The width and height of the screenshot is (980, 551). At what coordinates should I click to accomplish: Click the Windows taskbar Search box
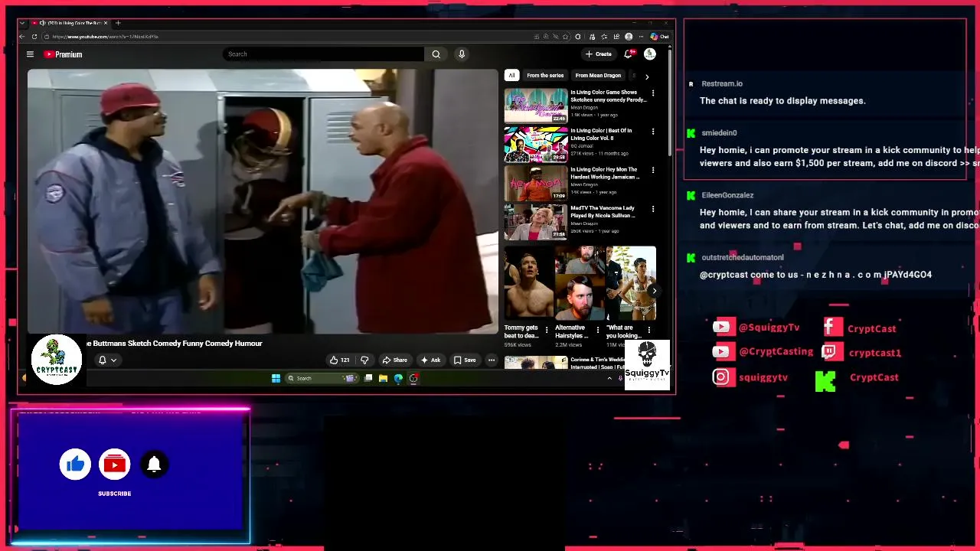(x=322, y=378)
